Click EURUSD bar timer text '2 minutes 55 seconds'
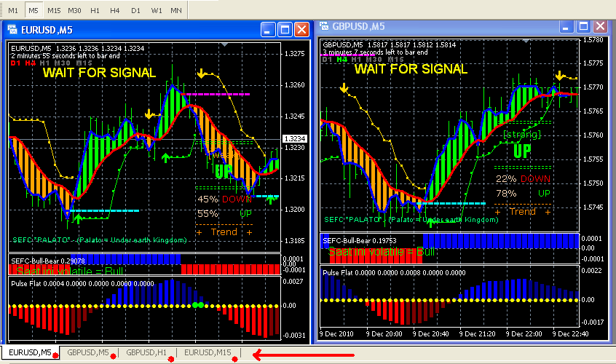This screenshot has width=616, height=364. (x=65, y=56)
